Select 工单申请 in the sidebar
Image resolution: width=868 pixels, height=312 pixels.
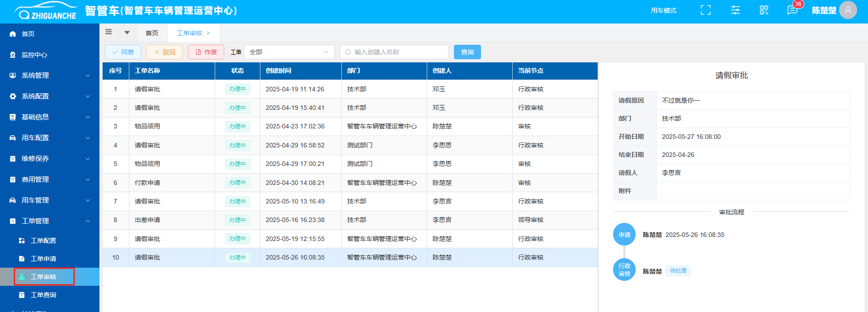[43, 259]
